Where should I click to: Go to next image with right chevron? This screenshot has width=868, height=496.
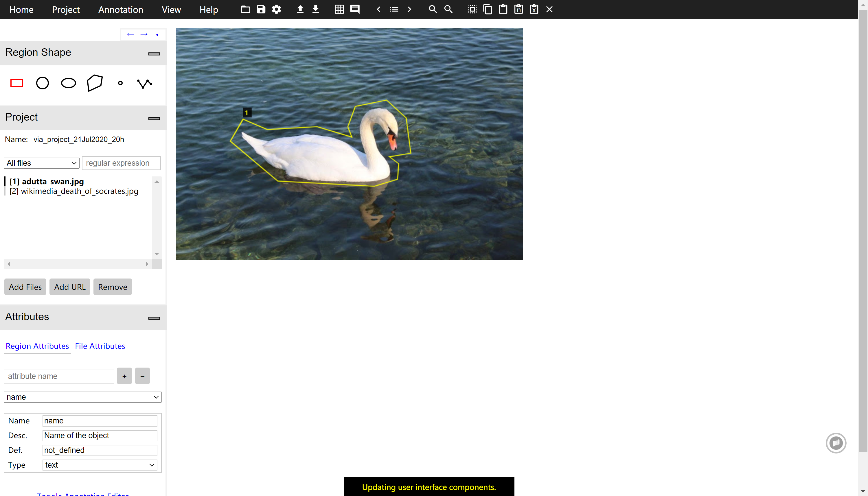click(x=409, y=9)
